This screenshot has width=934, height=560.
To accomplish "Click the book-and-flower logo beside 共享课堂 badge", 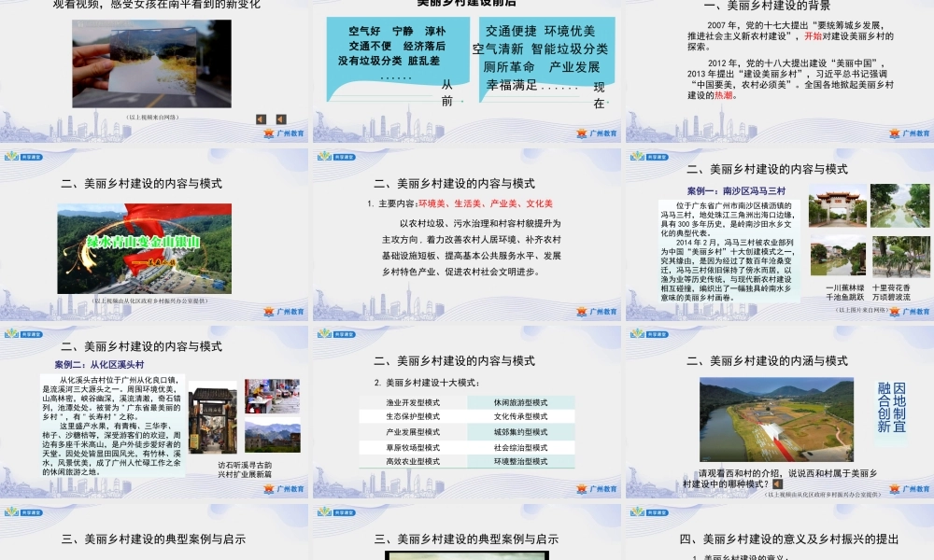I will pyautogui.click(x=11, y=157).
